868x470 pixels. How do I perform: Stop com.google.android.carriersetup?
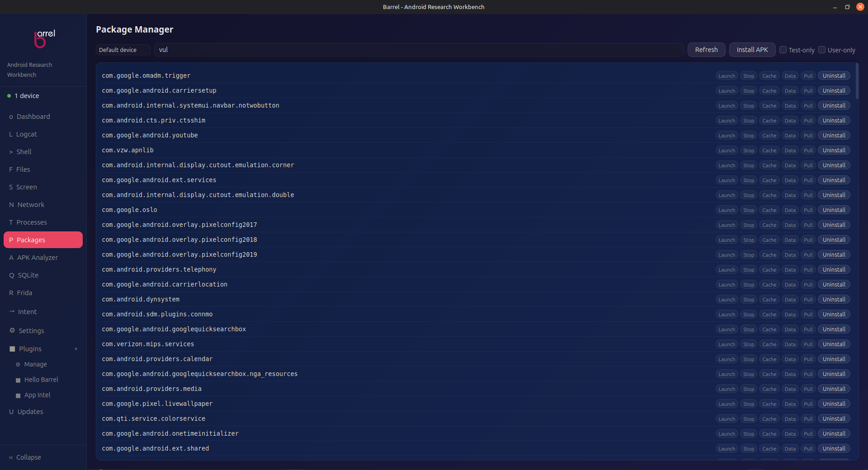click(749, 91)
